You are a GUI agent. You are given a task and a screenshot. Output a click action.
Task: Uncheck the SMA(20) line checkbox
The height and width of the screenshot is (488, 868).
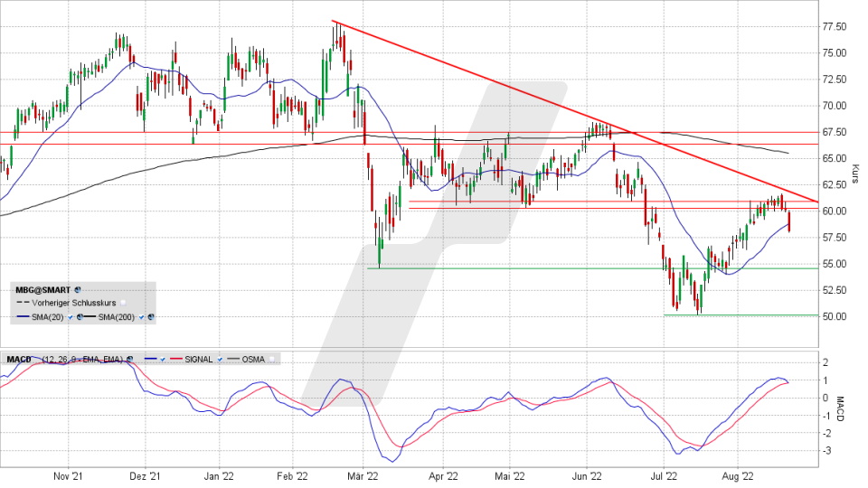(x=71, y=317)
